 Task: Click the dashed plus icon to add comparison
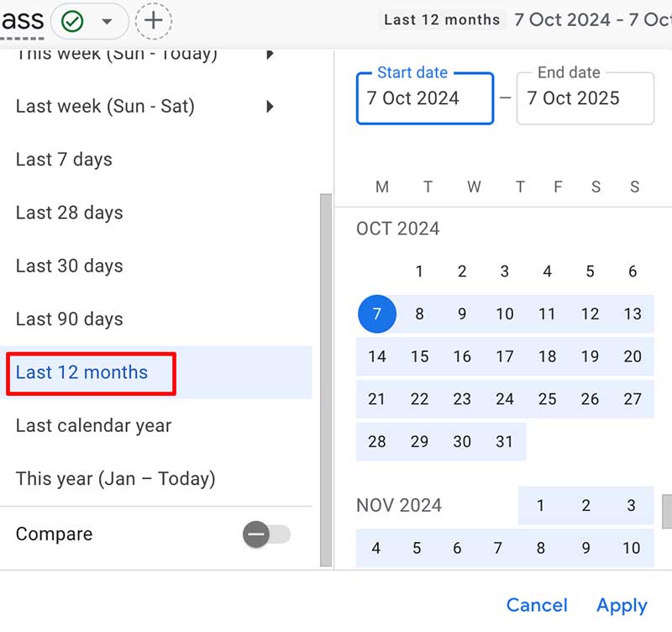point(153,18)
